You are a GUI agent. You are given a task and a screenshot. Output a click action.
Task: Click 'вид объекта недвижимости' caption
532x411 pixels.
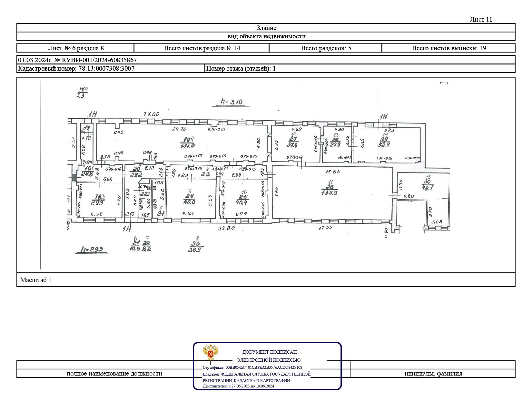point(266,36)
